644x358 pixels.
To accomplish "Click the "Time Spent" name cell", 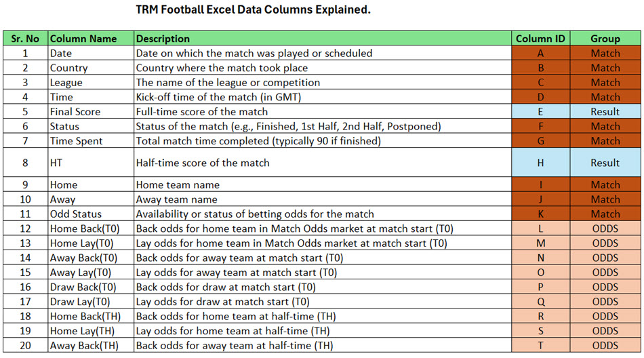I will pyautogui.click(x=77, y=140).
